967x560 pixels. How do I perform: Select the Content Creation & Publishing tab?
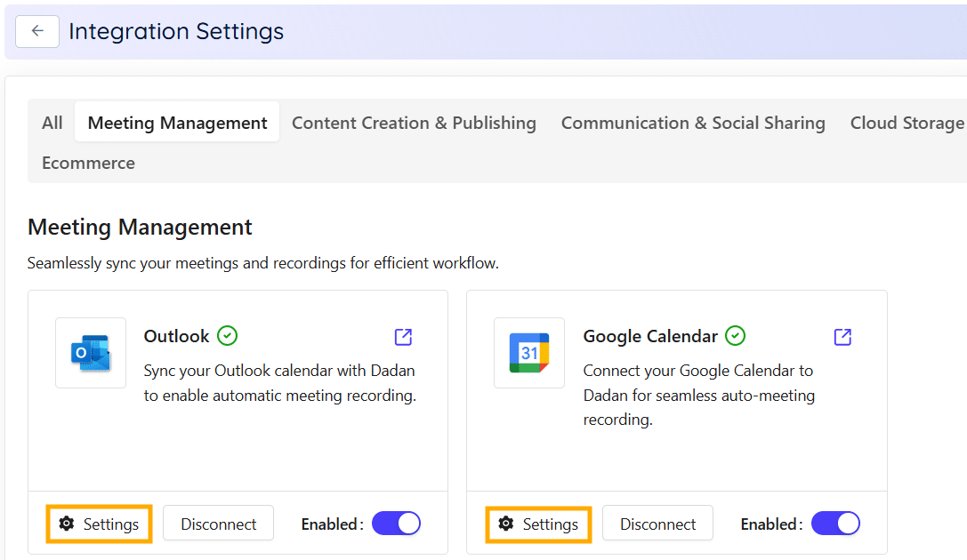point(414,122)
